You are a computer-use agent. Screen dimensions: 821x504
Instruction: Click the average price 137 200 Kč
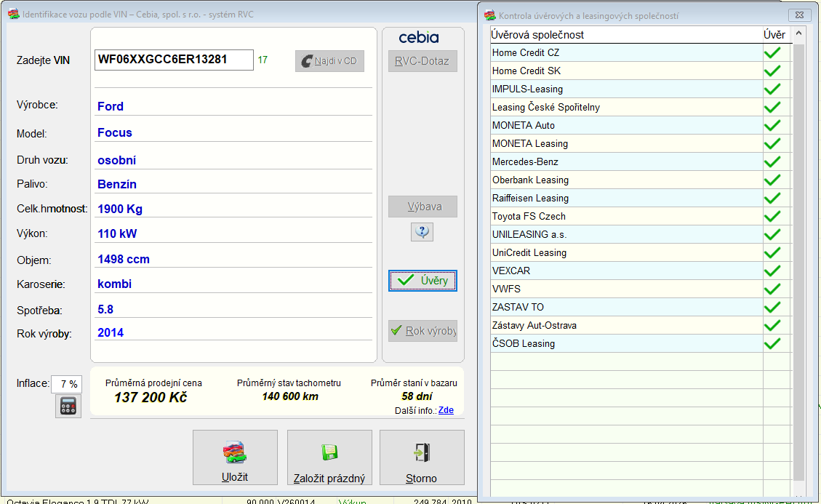click(151, 397)
